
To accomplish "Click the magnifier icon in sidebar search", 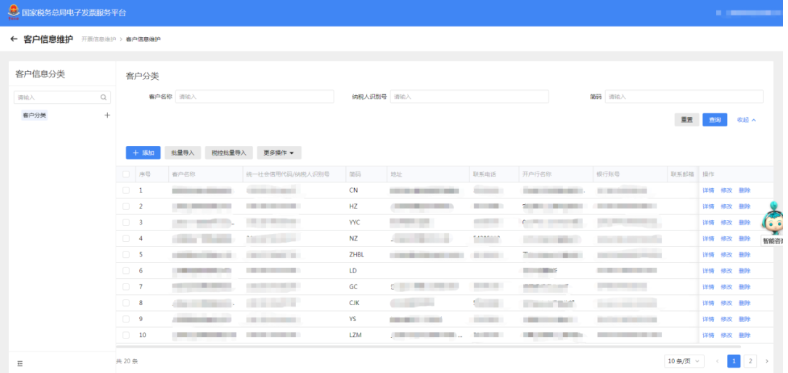I will (104, 98).
